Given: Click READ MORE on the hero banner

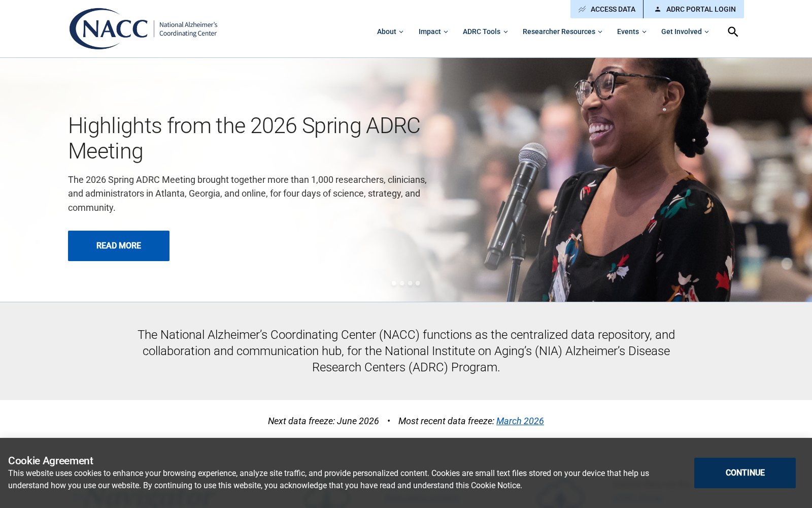Looking at the screenshot, I should coord(119,246).
